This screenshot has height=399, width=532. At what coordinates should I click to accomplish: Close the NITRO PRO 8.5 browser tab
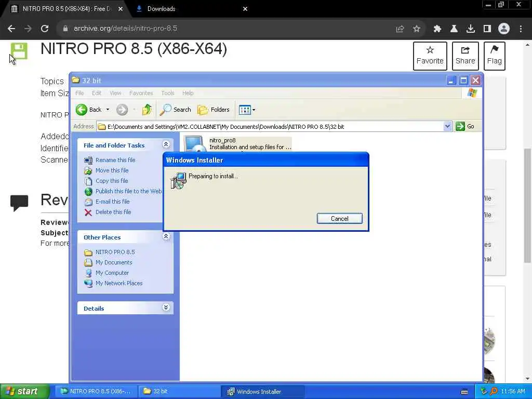point(121,9)
